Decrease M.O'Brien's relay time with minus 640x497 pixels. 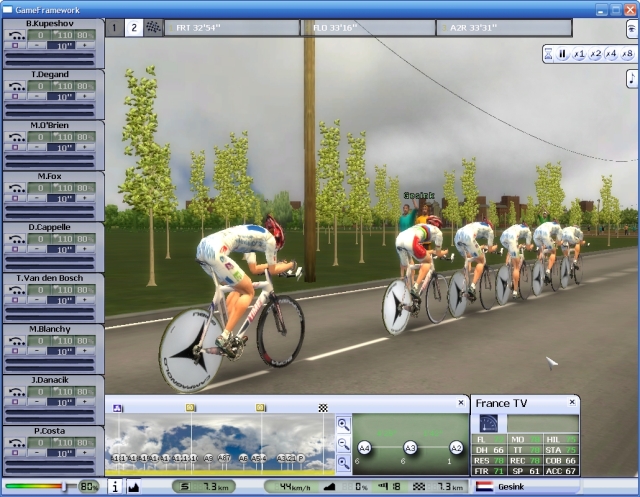[37, 148]
